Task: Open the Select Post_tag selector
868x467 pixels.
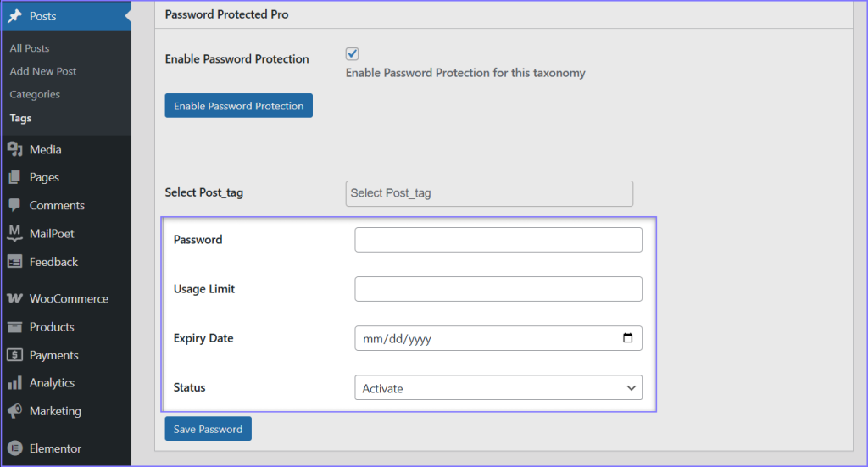Action: pos(489,193)
